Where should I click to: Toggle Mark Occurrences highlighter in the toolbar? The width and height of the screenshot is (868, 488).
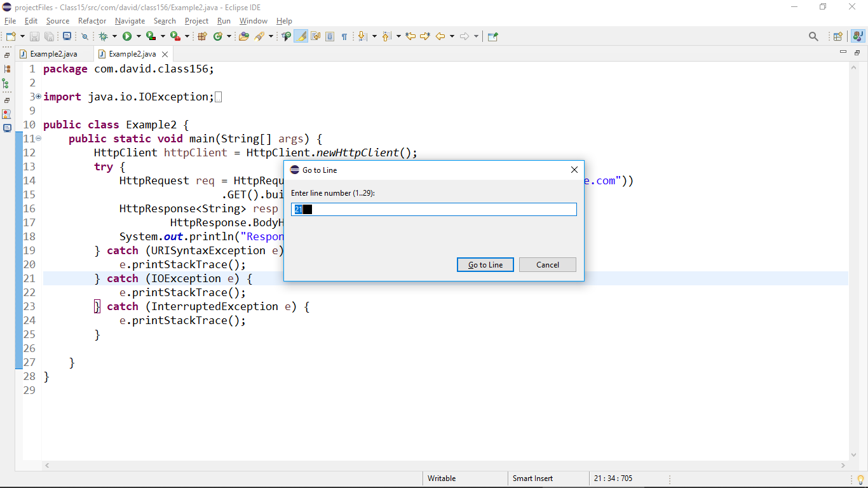(x=301, y=36)
